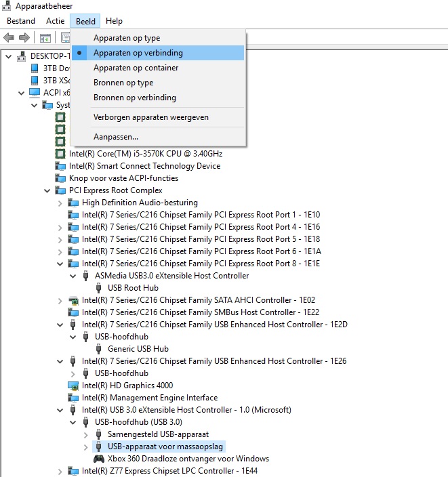Choose 'Aanpassen...' from the Beeld menu
Viewport: 448px width, 477px height.
[116, 137]
